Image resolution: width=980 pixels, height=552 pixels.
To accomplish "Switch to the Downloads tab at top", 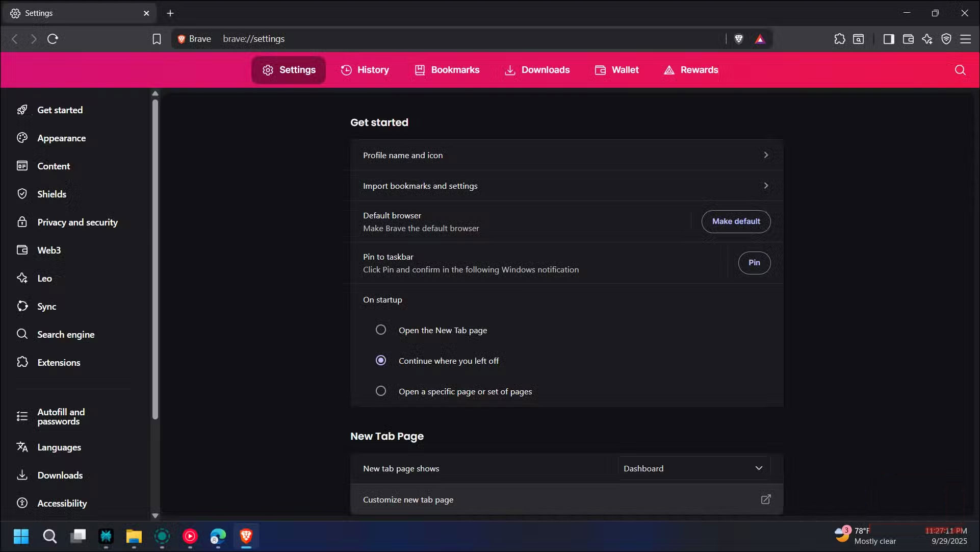I will 537,70.
